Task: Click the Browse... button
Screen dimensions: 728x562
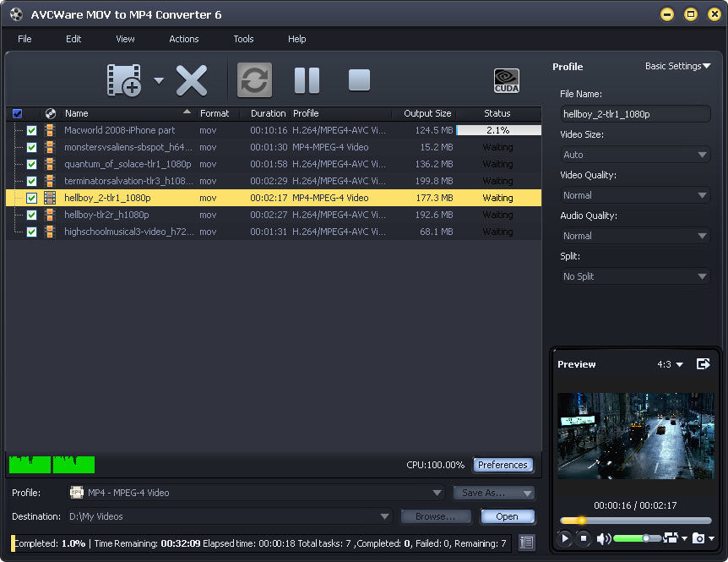Action: 436,516
